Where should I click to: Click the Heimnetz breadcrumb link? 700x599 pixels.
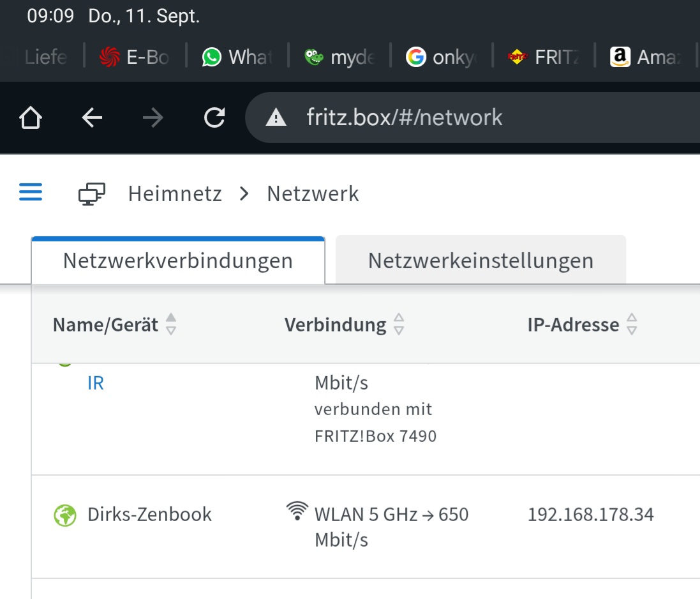pyautogui.click(x=175, y=193)
